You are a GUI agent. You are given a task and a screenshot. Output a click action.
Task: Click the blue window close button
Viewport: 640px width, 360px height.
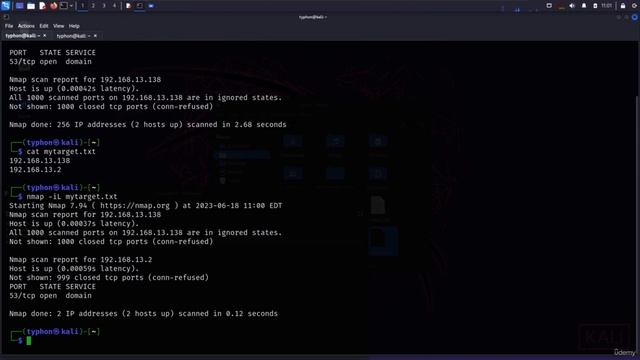[x=635, y=17]
